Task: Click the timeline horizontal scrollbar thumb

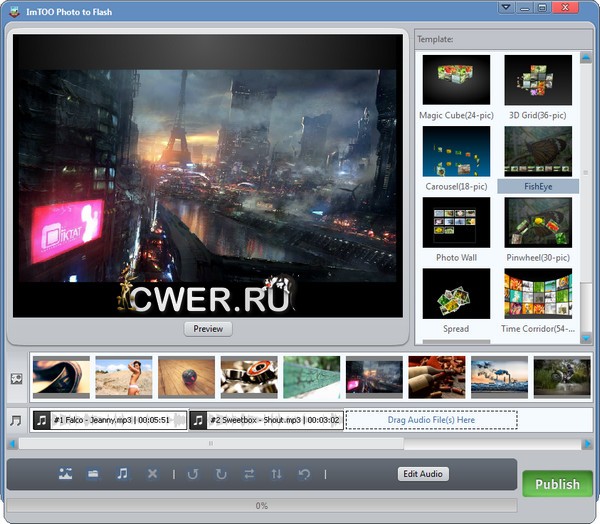Action: 210,442
